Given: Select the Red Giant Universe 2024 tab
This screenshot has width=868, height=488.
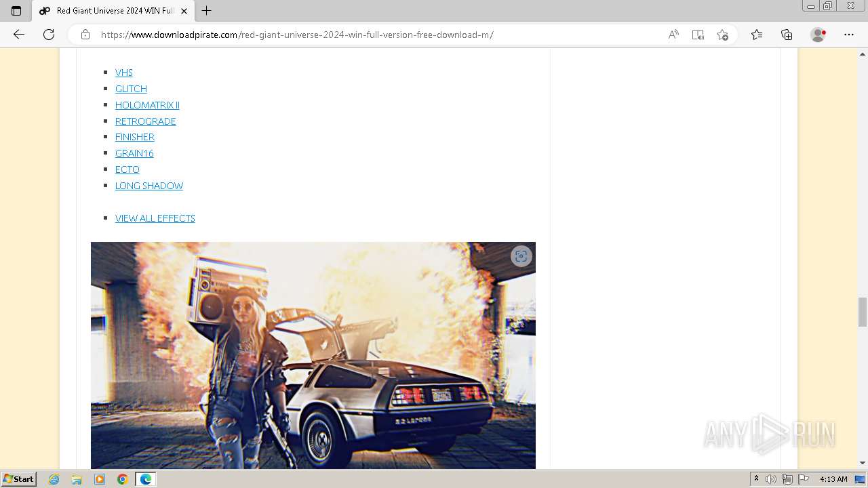Looking at the screenshot, I should [113, 11].
